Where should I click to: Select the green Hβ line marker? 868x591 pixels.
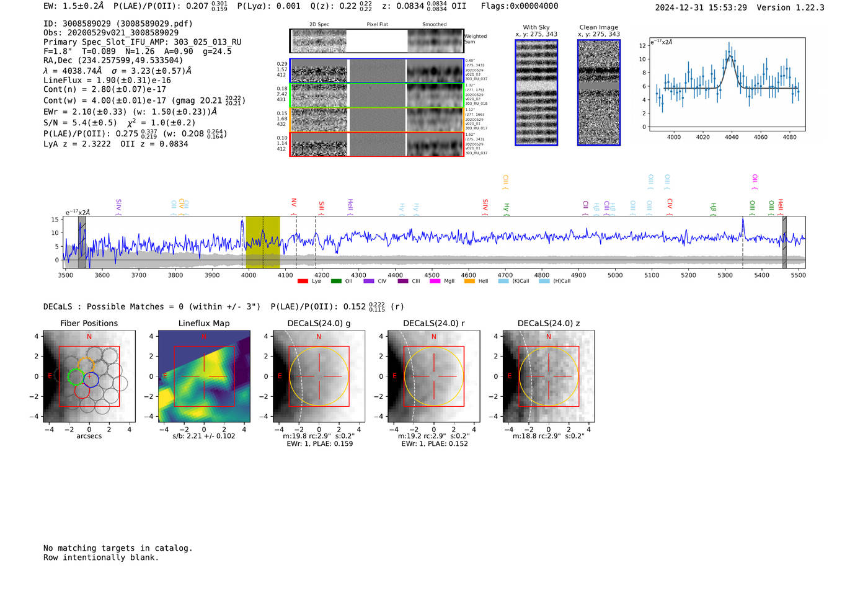point(714,208)
